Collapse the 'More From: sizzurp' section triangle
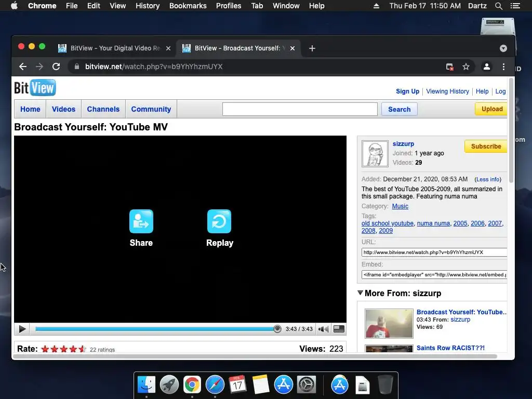The image size is (532, 399). [361, 293]
